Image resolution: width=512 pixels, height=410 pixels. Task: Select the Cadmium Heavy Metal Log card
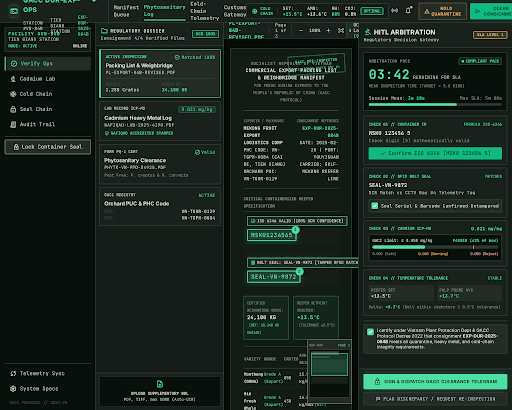160,121
